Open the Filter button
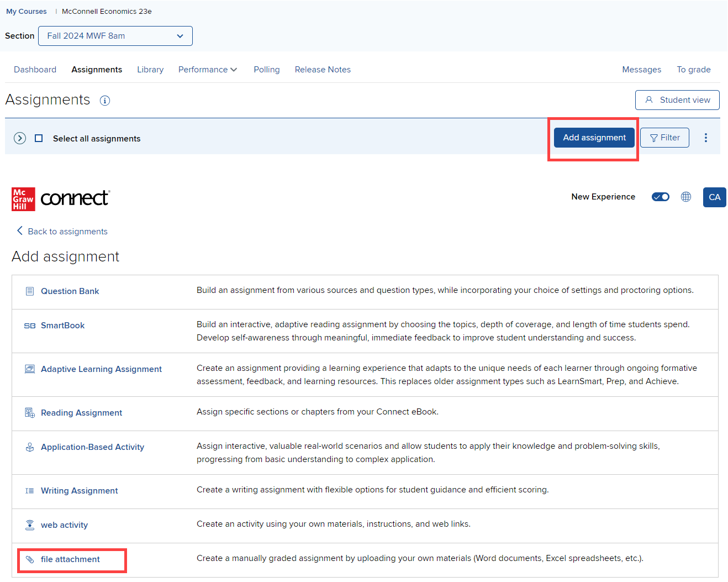This screenshot has width=728, height=582. (x=664, y=138)
